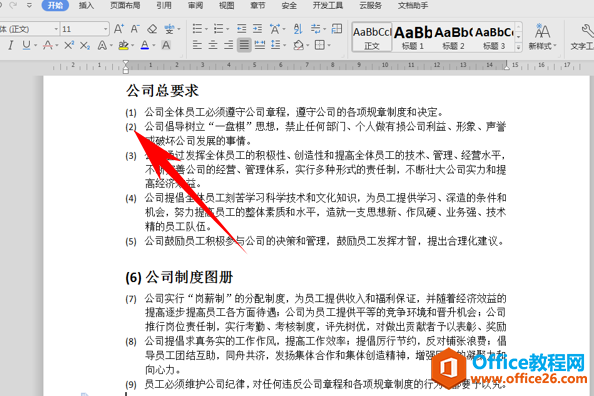Open the 文档助手 tab
Viewport: 594px width, 396px height.
click(x=413, y=5)
